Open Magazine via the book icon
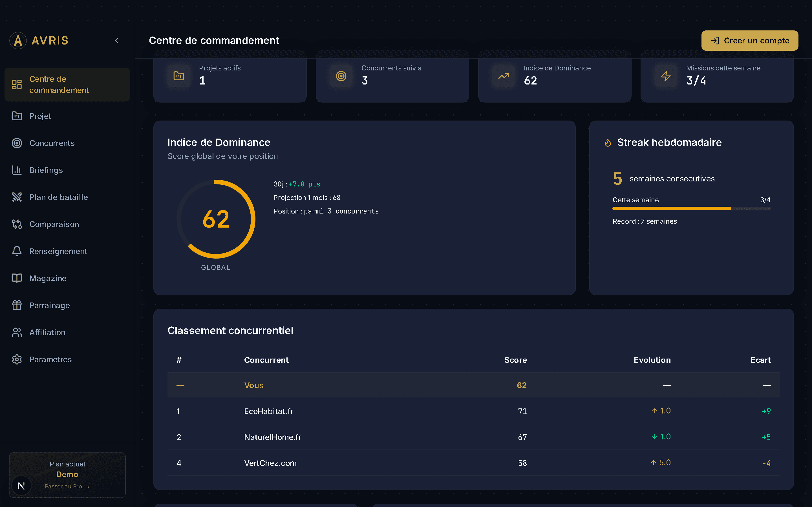Image resolution: width=812 pixels, height=507 pixels. 17,278
